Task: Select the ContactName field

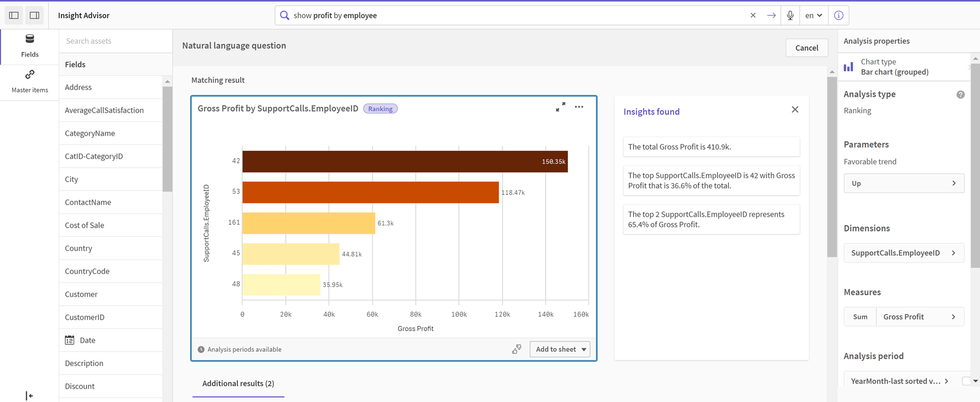Action: 111,202
